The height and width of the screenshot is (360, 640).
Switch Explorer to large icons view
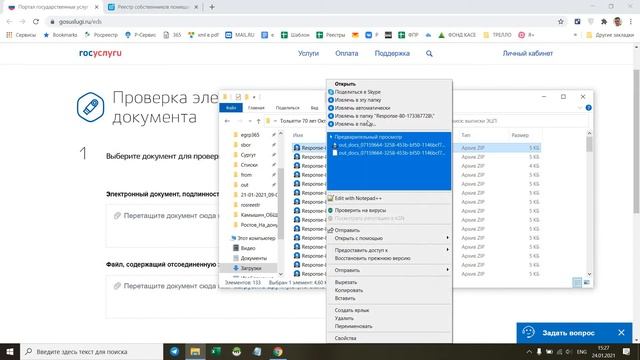(587, 282)
